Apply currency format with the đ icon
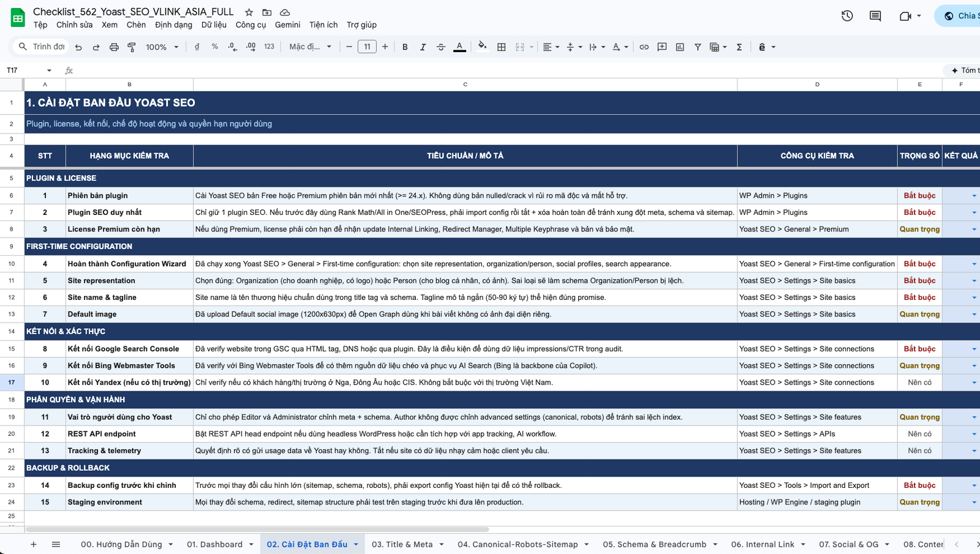Viewport: 980px width, 554px height. point(197,47)
